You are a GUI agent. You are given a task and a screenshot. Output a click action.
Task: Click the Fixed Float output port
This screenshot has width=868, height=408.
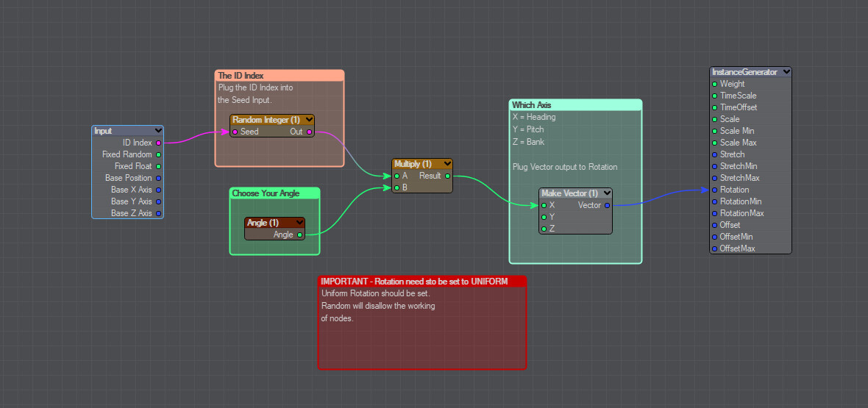tap(158, 166)
